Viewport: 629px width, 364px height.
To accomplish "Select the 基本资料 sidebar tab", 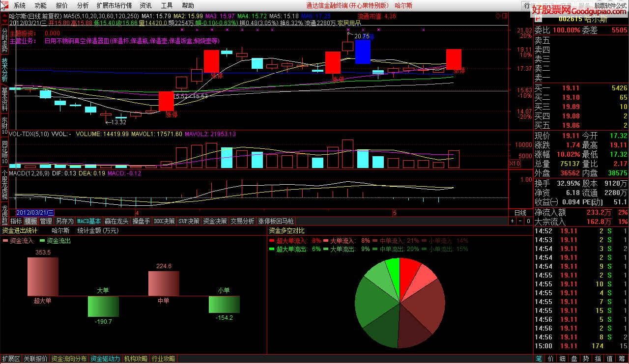I will point(4,100).
